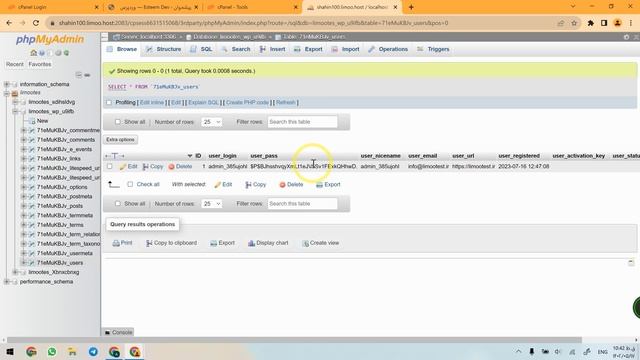Click the Create view icon

305,243
